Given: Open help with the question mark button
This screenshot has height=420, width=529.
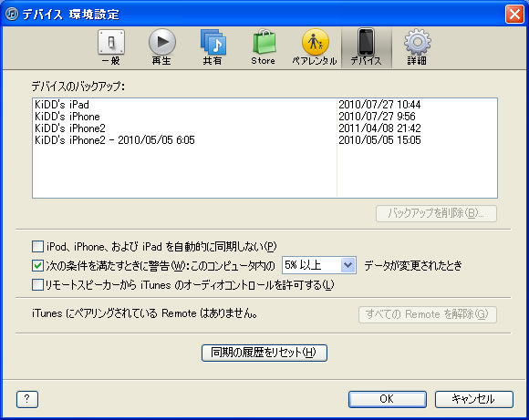Looking at the screenshot, I should pos(27,399).
